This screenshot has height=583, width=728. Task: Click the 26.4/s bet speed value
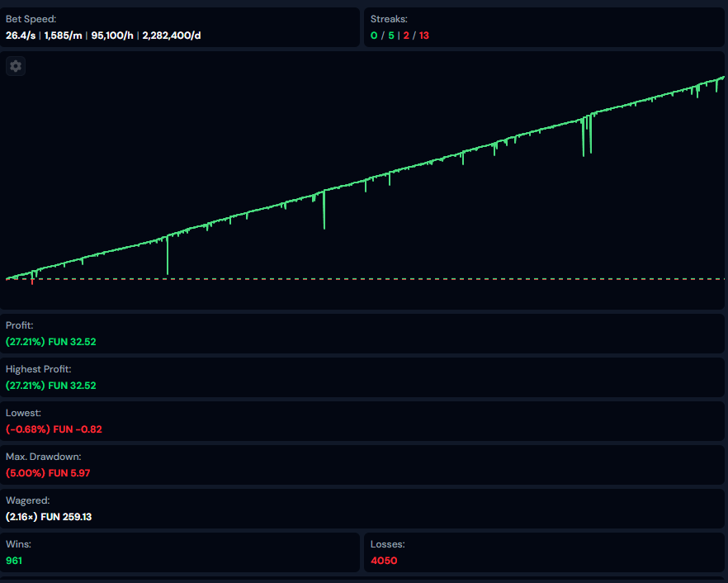click(x=20, y=36)
